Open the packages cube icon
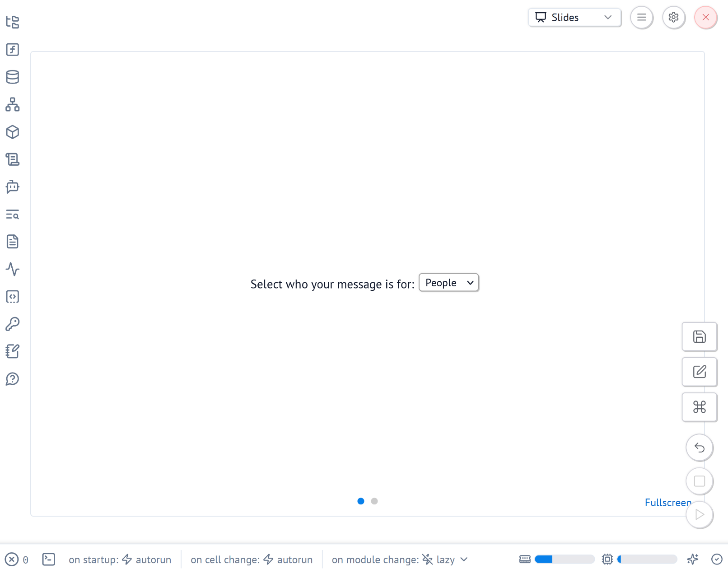Screen dimensions: 728x569 click(13, 132)
